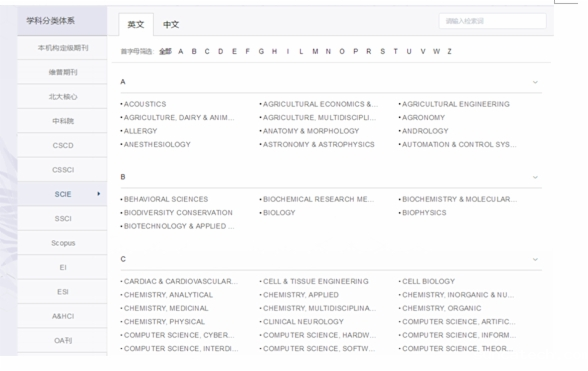Open COMPUTER SCIENCE, CYBER... subject
This screenshot has width=588, height=371.
point(179,335)
